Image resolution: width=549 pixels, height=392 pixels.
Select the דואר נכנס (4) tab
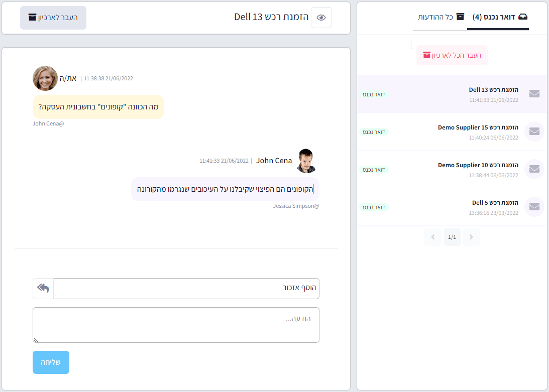coord(500,17)
